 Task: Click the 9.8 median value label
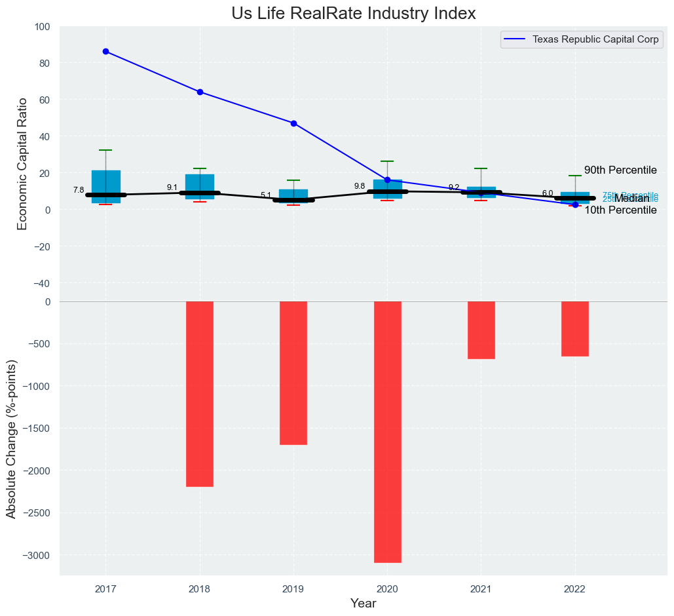coord(360,186)
